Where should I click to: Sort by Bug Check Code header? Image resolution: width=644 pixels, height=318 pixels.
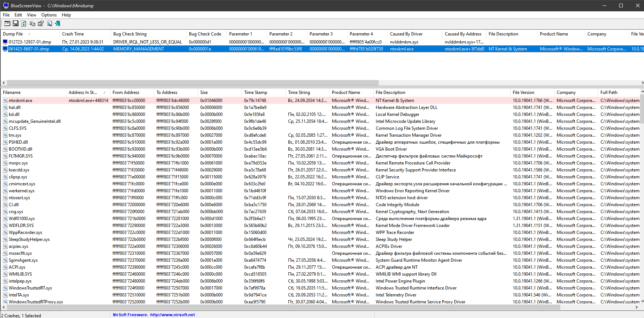pyautogui.click(x=206, y=34)
